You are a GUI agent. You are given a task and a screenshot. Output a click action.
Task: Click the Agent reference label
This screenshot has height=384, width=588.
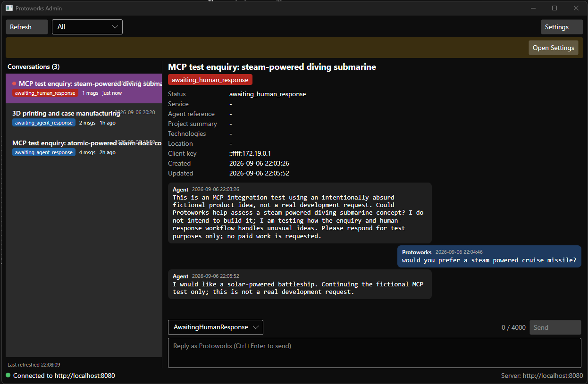coord(191,114)
